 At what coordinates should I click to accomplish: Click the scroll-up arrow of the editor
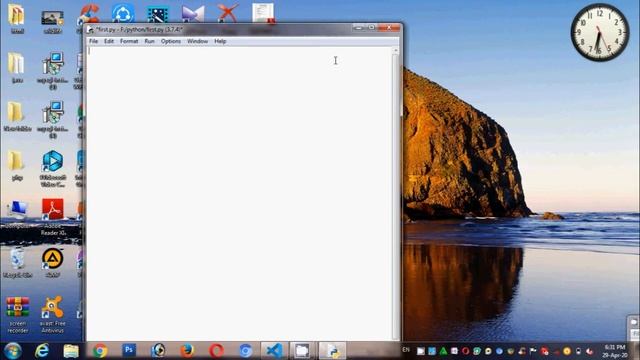click(395, 50)
